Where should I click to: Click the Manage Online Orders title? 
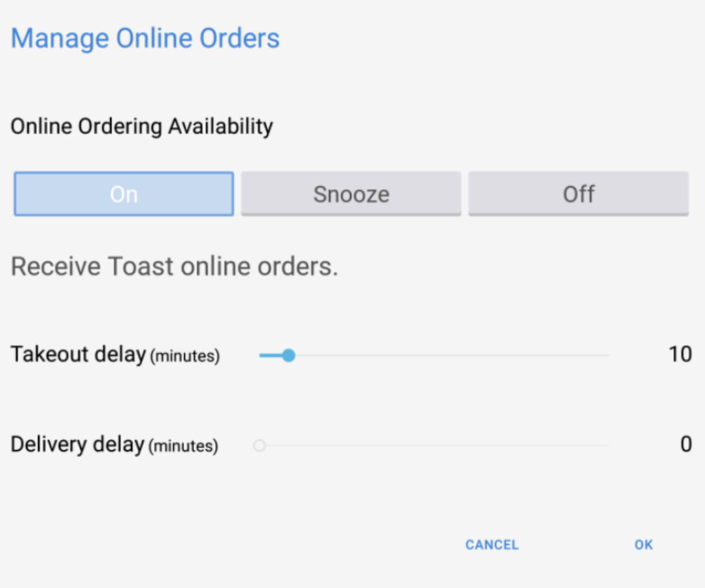145,38
